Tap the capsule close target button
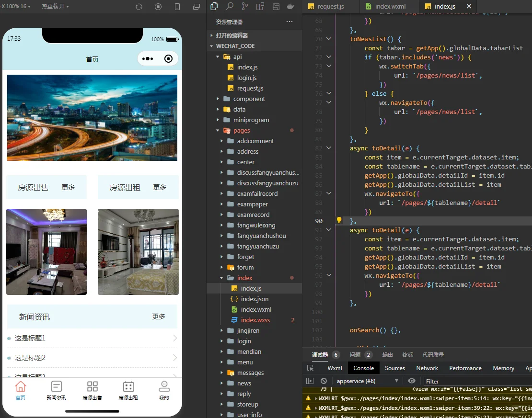Viewport: 532px width, 418px height. (168, 59)
